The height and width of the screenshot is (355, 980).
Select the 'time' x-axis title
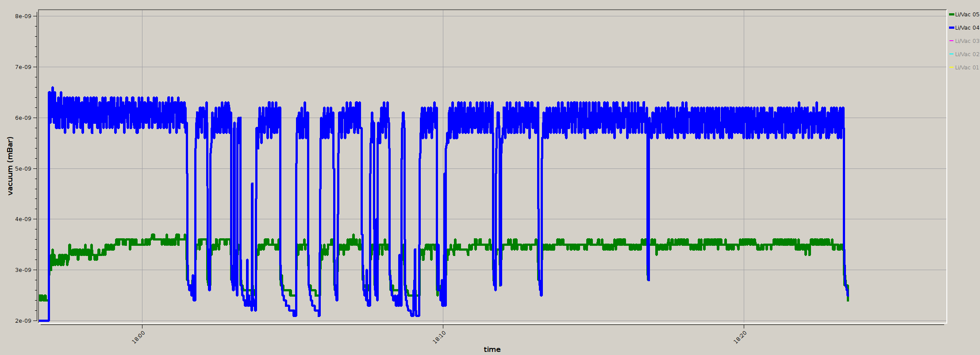coord(492,349)
